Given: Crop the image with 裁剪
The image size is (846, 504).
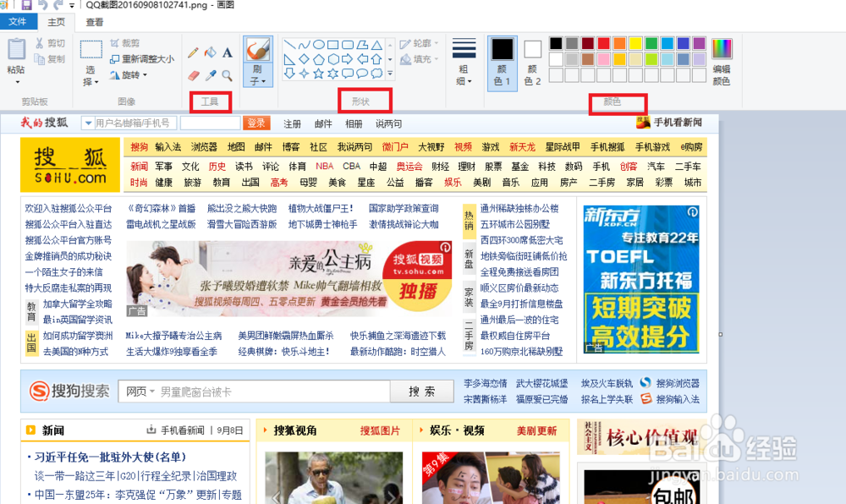Looking at the screenshot, I should [125, 43].
